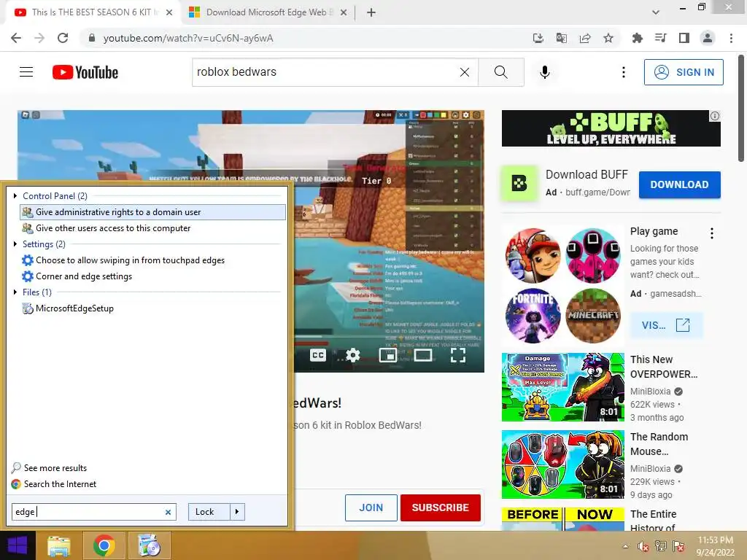Open a new Chrome tab
The image size is (747, 560).
coord(371,12)
